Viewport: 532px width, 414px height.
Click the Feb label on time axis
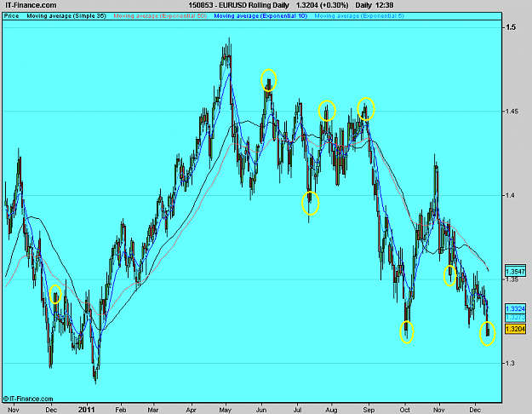pos(121,410)
